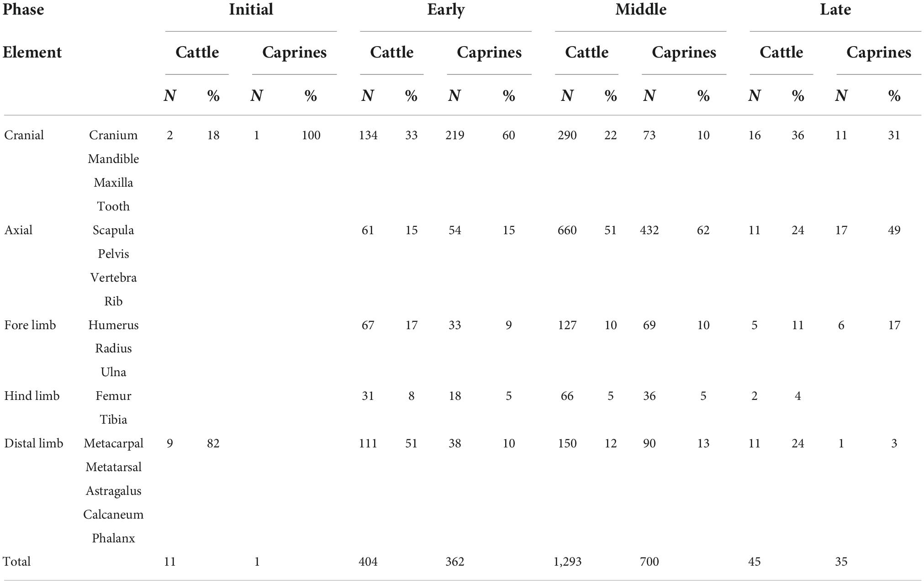This screenshot has width=924, height=583.
Task: Click the Mandible element text
Action: [113, 159]
